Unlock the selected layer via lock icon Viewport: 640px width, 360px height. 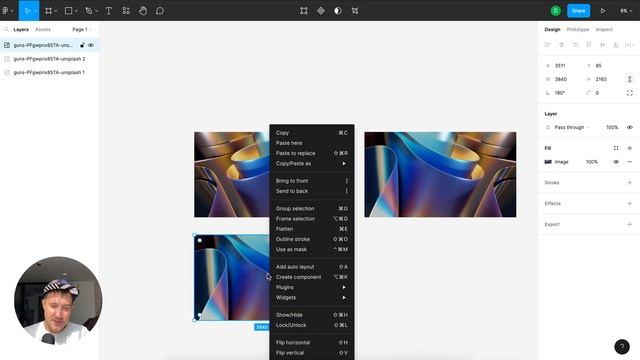tap(82, 45)
